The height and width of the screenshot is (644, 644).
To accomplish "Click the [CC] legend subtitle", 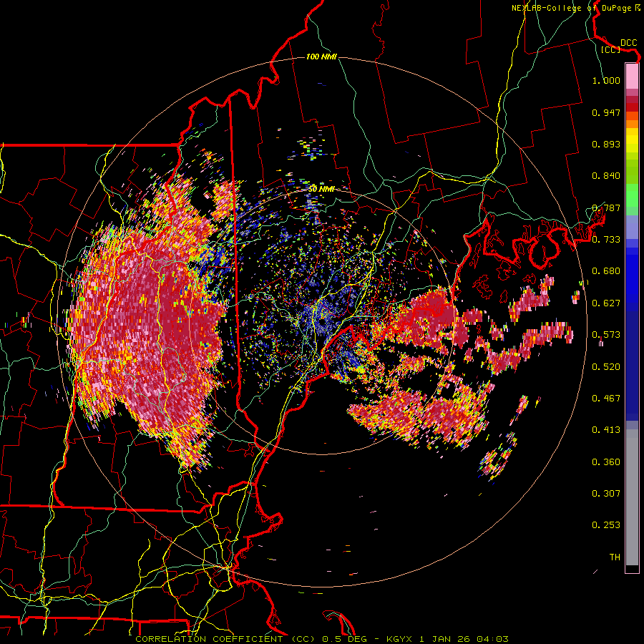I will (610, 49).
